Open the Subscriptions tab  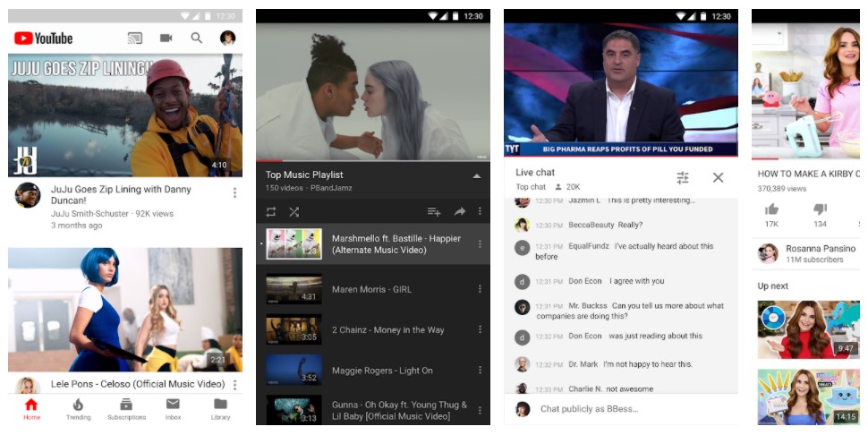pos(127,410)
